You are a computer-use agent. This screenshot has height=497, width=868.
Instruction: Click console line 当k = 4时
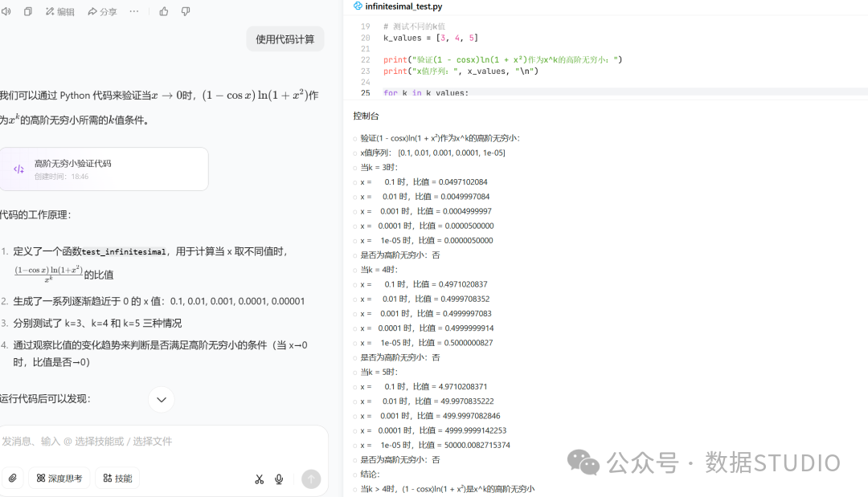point(379,270)
